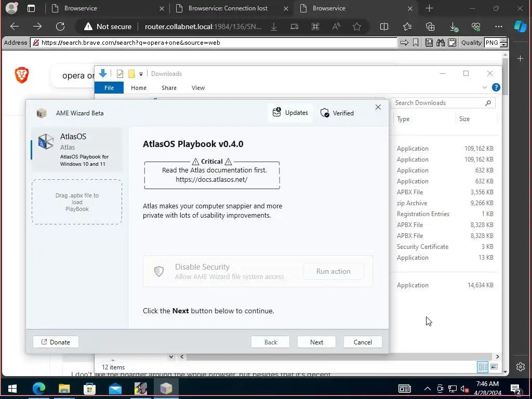Show hidden system tray icons

428,389
